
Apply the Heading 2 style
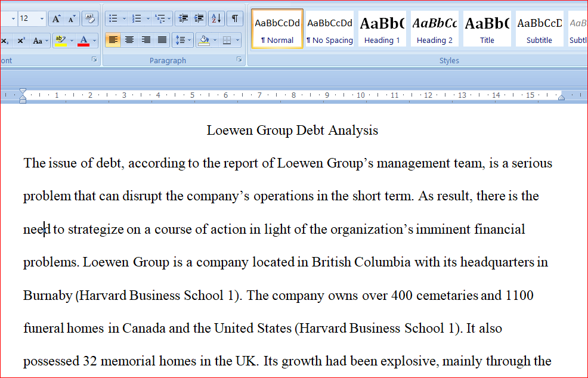435,29
